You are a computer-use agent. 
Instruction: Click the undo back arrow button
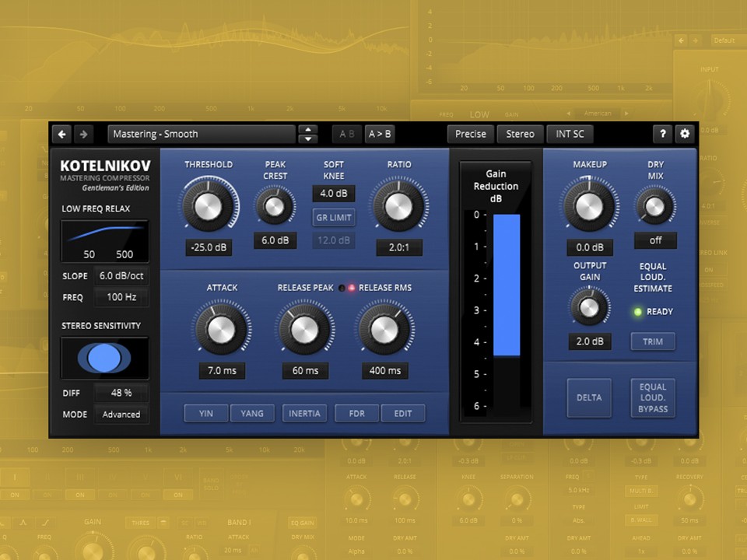[62, 135]
